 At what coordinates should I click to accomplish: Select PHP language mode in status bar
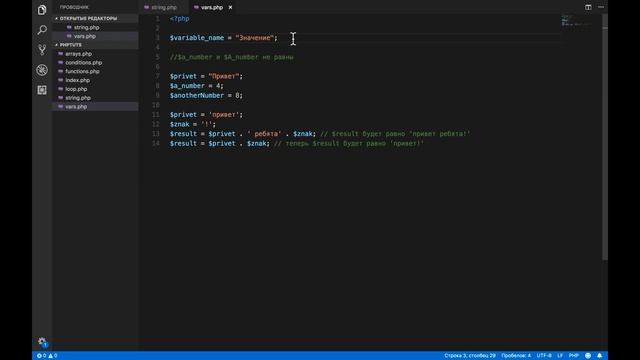tap(574, 356)
